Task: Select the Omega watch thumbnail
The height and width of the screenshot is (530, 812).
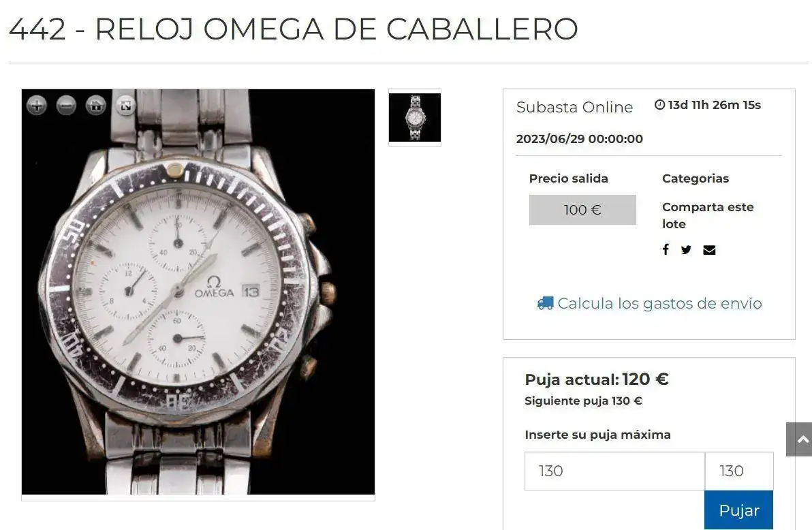Action: tap(415, 118)
